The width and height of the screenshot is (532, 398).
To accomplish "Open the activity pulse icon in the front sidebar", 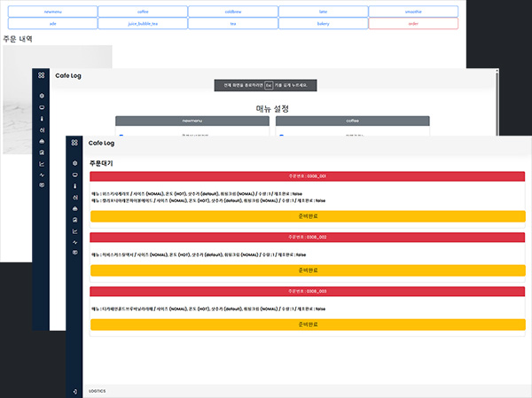I will pyautogui.click(x=74, y=241).
